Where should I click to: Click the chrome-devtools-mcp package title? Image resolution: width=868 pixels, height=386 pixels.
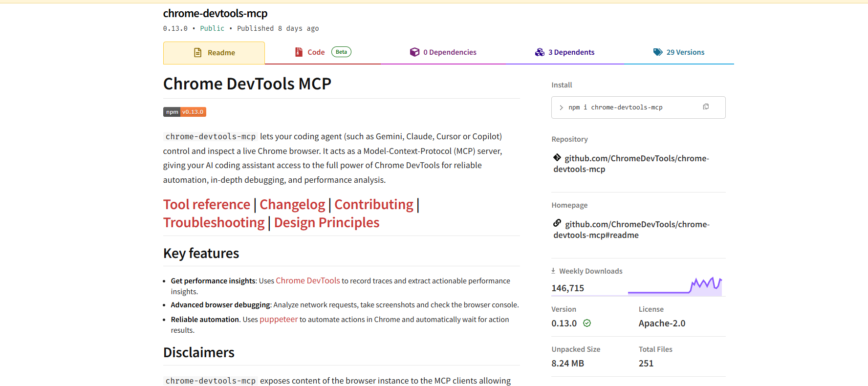tap(216, 14)
